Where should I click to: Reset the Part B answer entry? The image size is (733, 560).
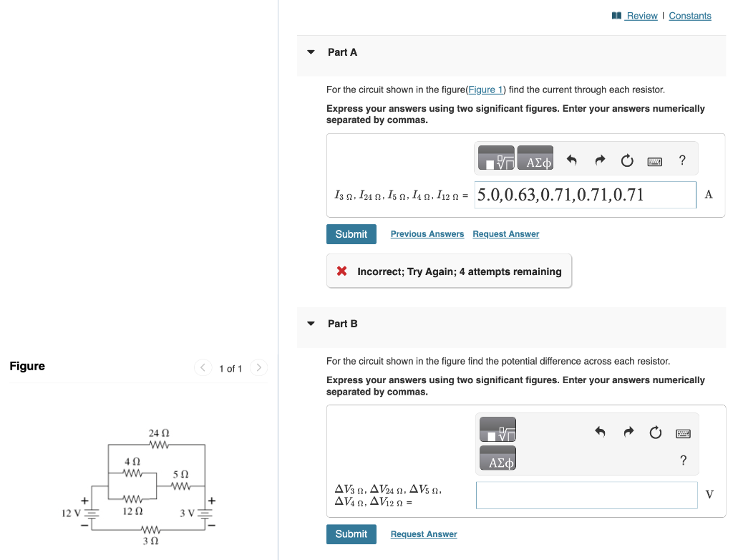click(655, 433)
